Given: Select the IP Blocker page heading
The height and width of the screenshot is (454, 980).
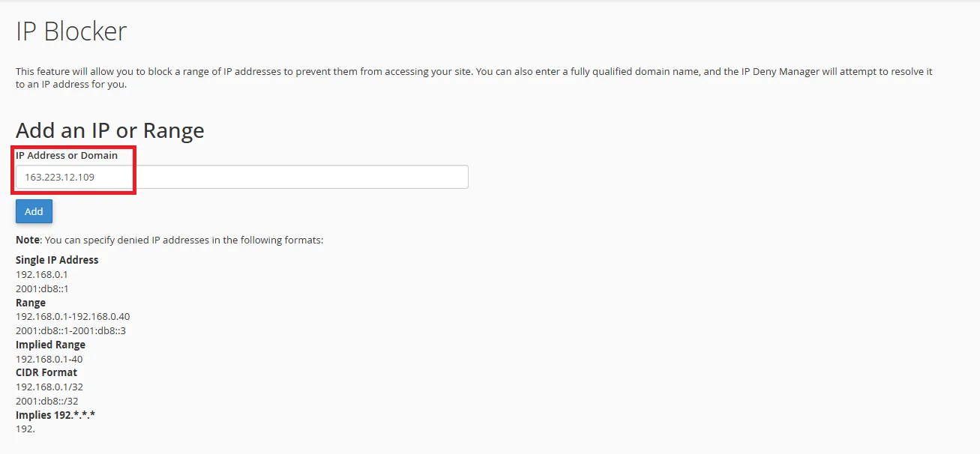Looking at the screenshot, I should [71, 31].
